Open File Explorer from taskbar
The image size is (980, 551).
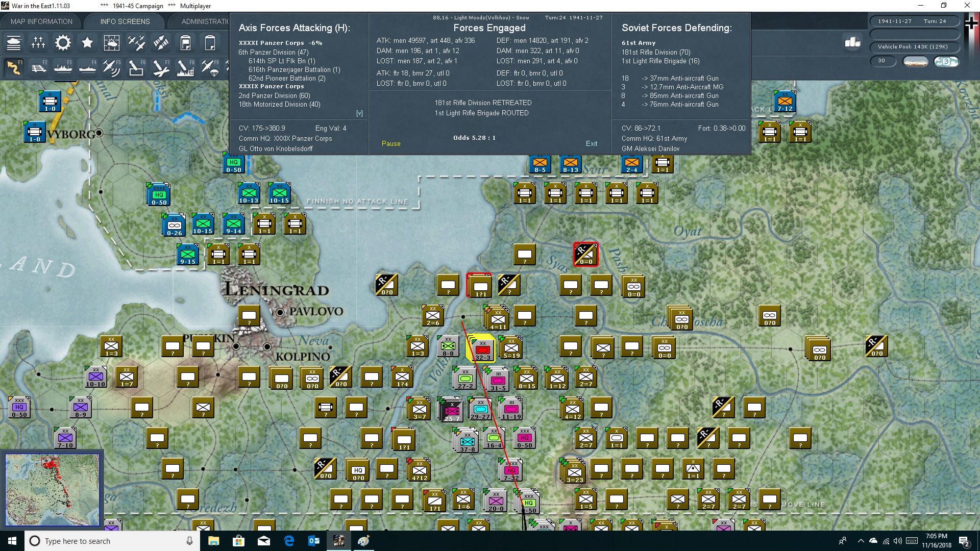214,541
